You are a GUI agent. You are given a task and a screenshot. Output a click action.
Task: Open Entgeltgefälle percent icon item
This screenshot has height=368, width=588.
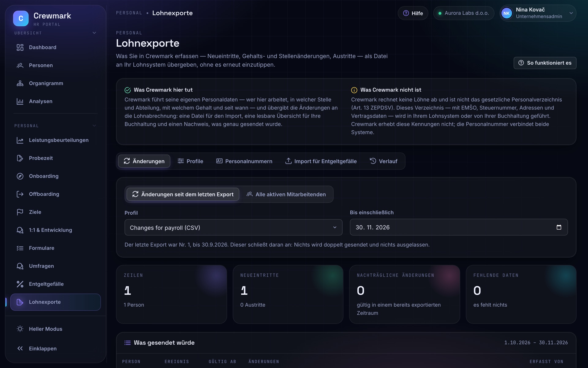click(x=55, y=284)
